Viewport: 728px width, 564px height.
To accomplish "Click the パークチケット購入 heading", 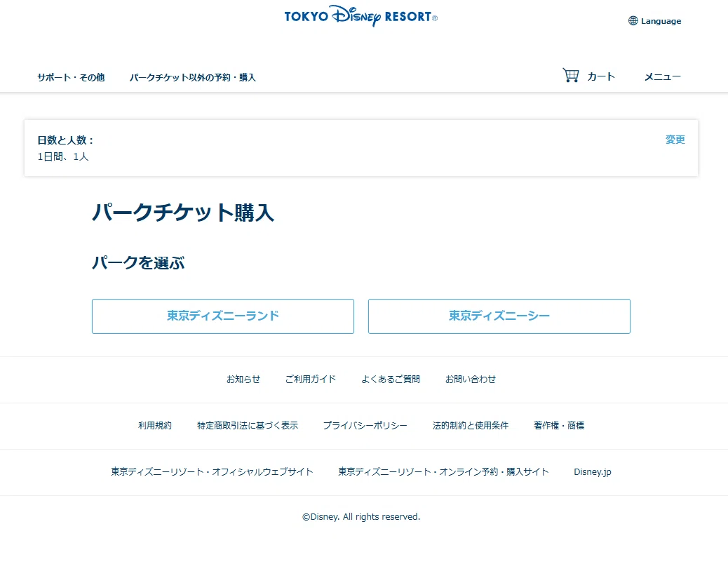I will click(x=183, y=213).
